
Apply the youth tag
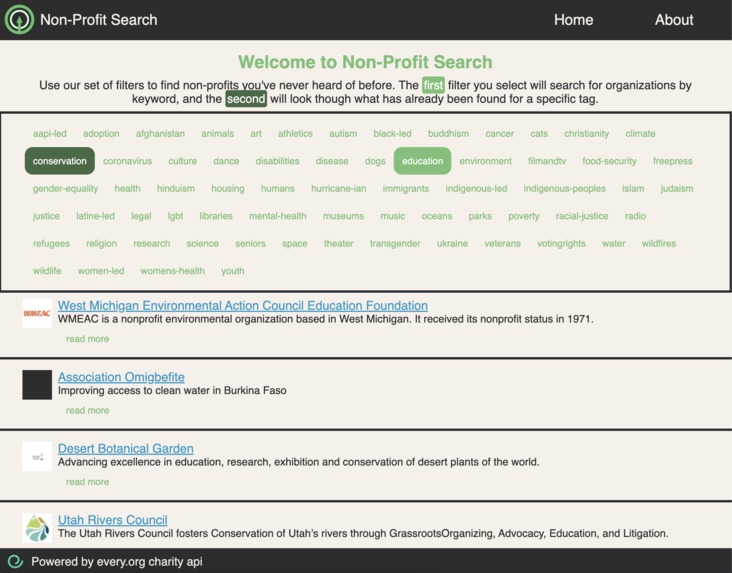tap(233, 271)
